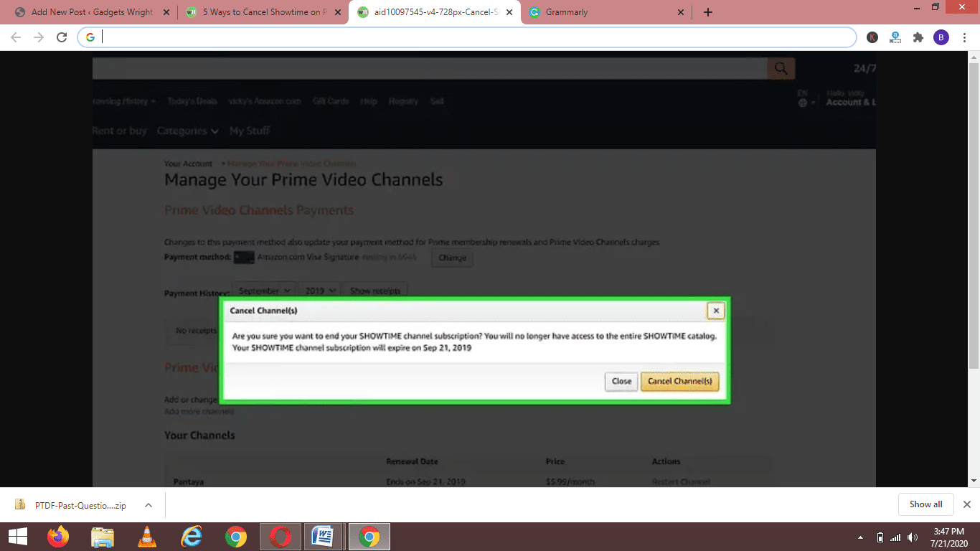Open the B profile avatar
This screenshot has width=980, height=551.
tap(941, 37)
